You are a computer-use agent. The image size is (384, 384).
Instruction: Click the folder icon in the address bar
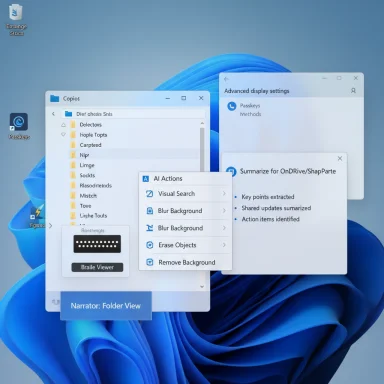(x=68, y=114)
